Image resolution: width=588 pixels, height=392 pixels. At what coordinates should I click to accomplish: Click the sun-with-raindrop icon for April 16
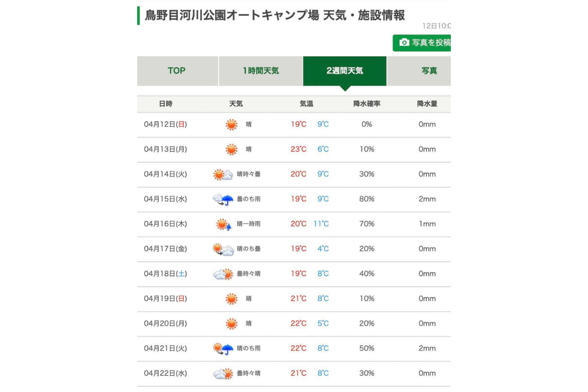(223, 224)
